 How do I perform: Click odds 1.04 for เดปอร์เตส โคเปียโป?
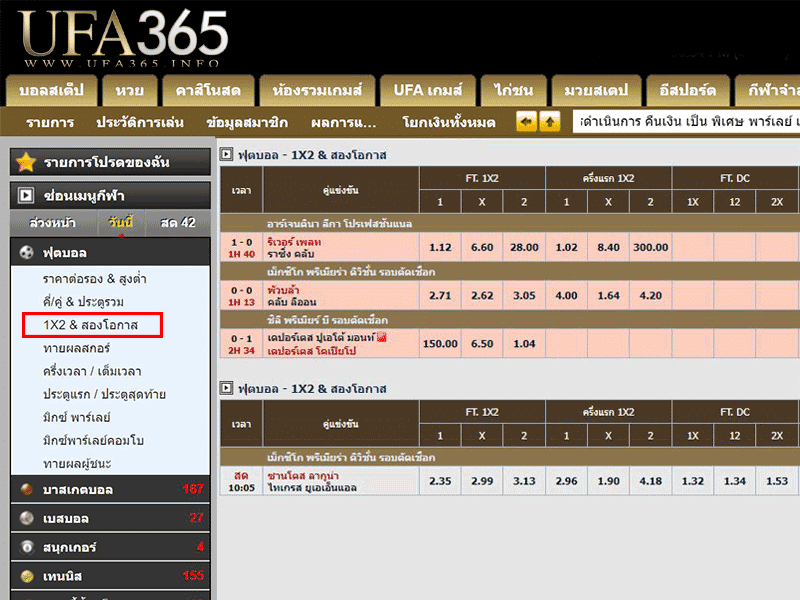(524, 344)
